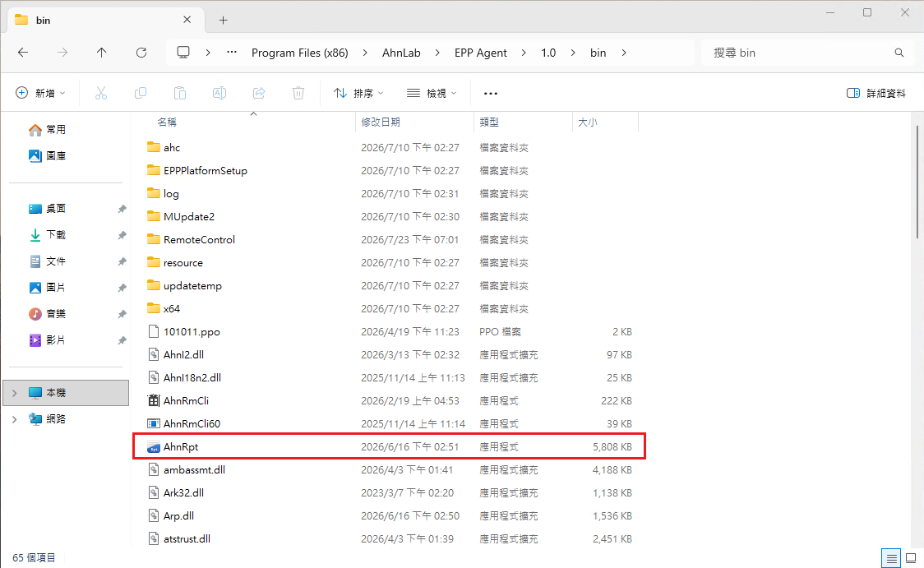The height and width of the screenshot is (568, 924).
Task: Select the AhnRmCli60 application icon
Action: pyautogui.click(x=153, y=423)
